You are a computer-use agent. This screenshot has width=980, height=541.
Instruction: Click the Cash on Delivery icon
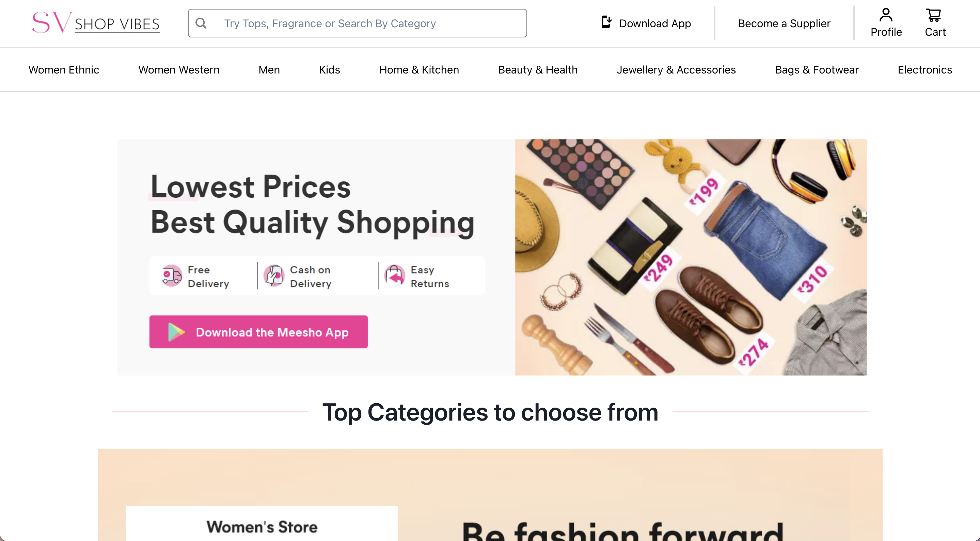click(x=274, y=276)
